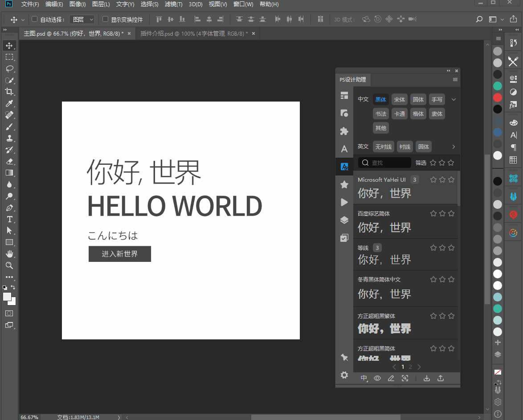Toggle the Quick Mask mode icon

tap(9, 313)
